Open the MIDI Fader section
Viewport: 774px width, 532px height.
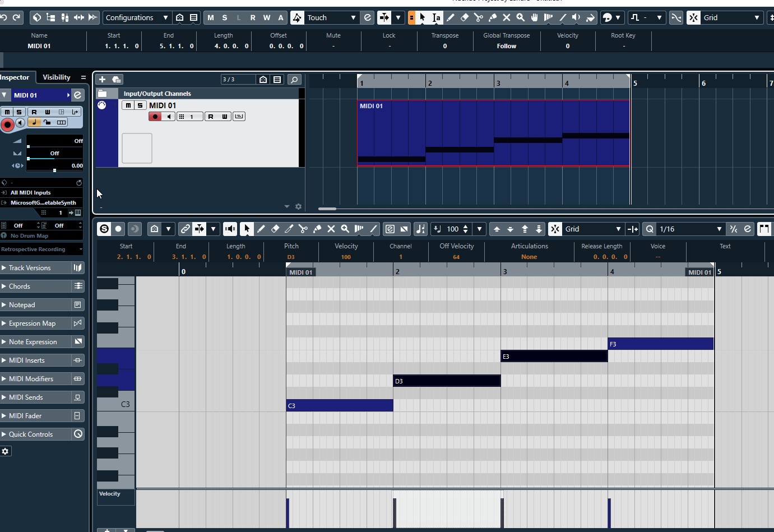pyautogui.click(x=35, y=416)
